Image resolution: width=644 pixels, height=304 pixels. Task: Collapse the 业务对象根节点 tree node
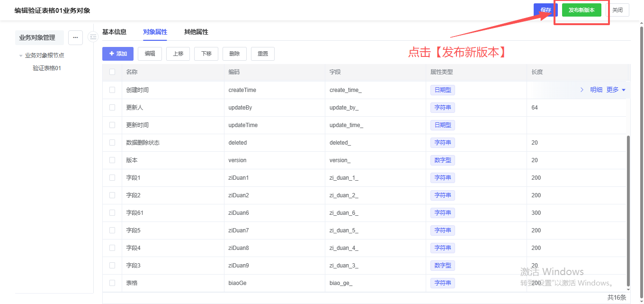21,55
